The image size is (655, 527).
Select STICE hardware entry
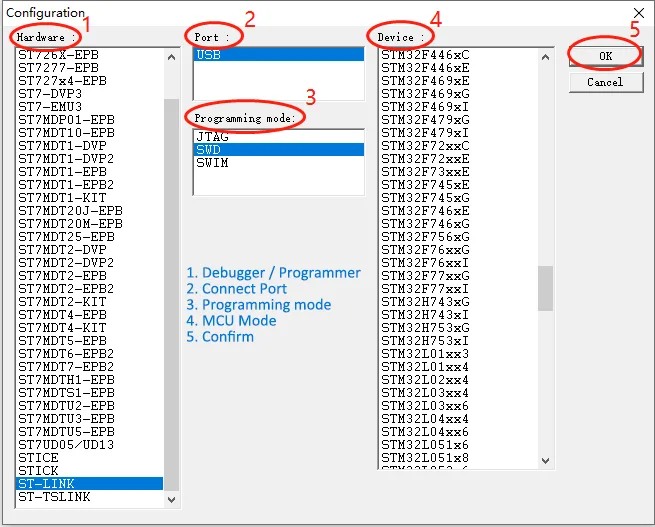pyautogui.click(x=89, y=458)
